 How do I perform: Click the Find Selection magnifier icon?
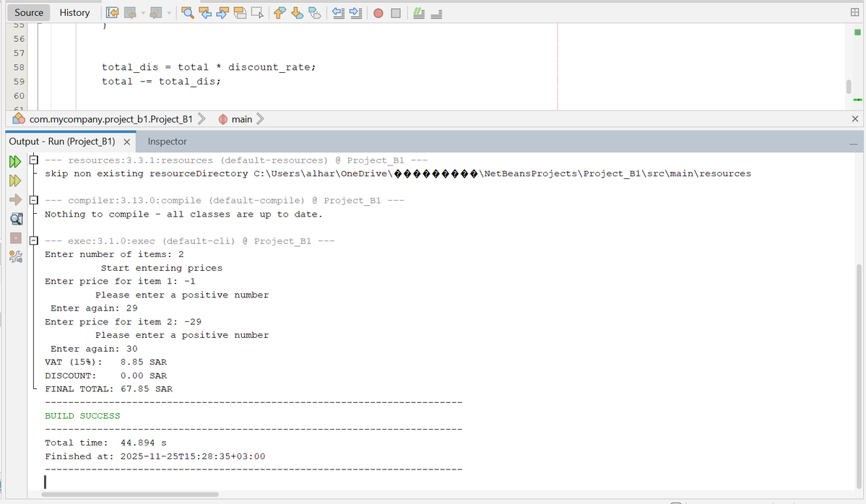(188, 13)
